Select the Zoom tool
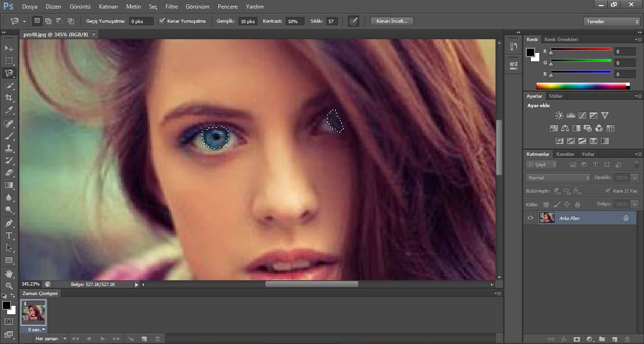 9,286
